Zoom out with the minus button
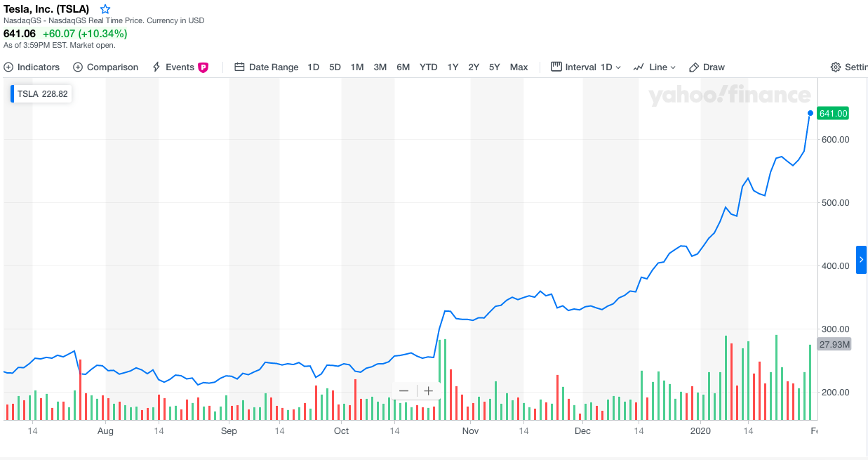This screenshot has width=868, height=460. tap(403, 391)
